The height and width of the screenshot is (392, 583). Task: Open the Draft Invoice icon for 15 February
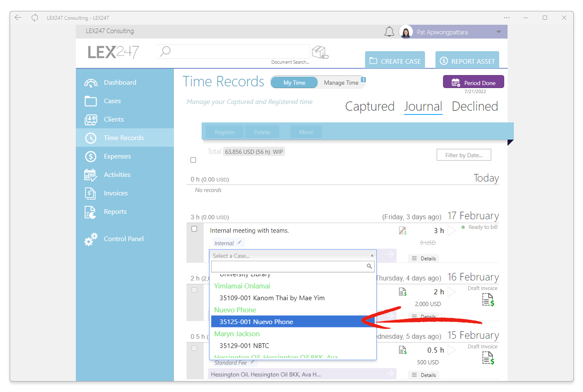coord(488,358)
